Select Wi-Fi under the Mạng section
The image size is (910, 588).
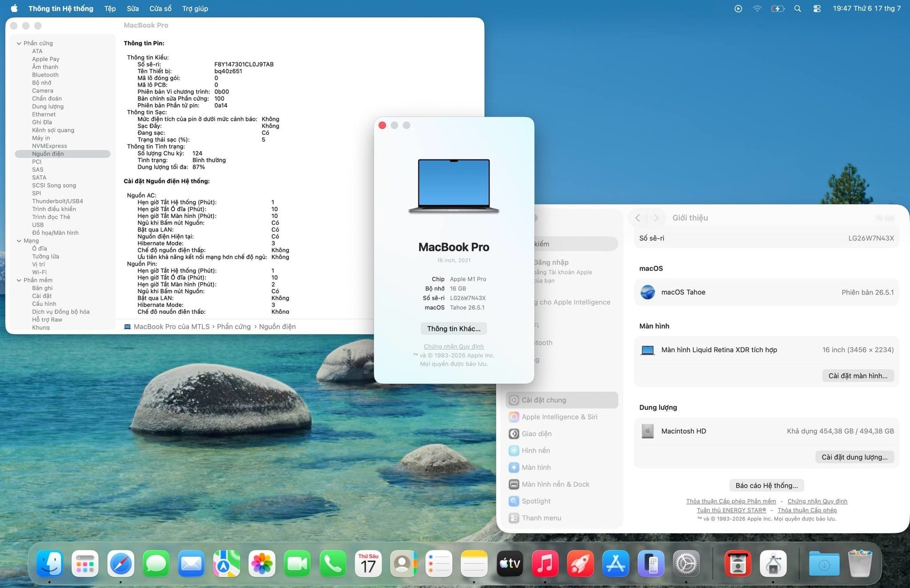39,272
